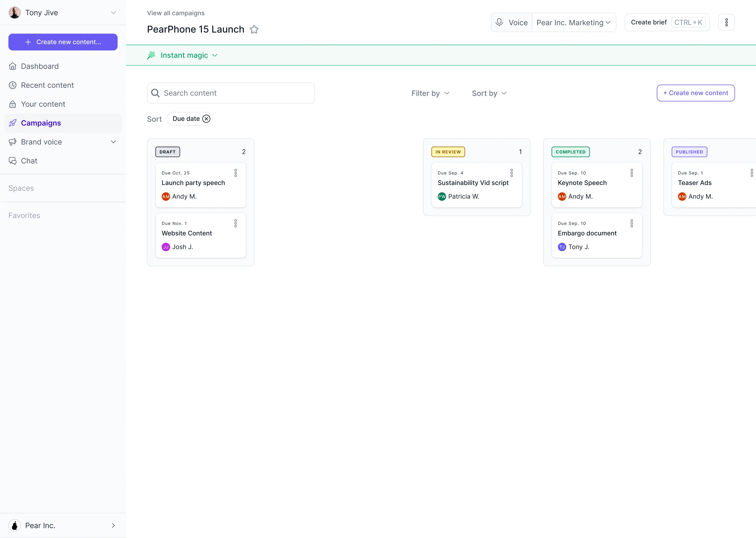Open options for Sustainability Vid script card
The width and height of the screenshot is (756, 538).
(511, 173)
